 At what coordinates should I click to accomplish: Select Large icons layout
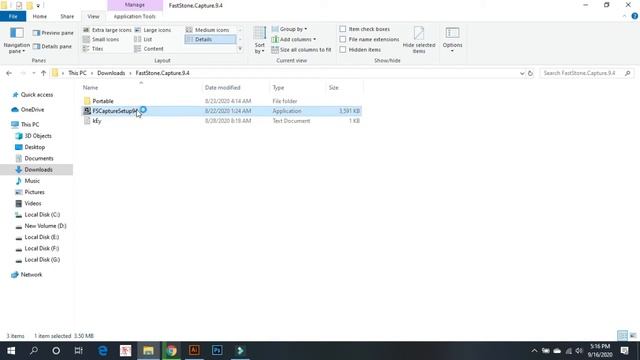click(153, 30)
